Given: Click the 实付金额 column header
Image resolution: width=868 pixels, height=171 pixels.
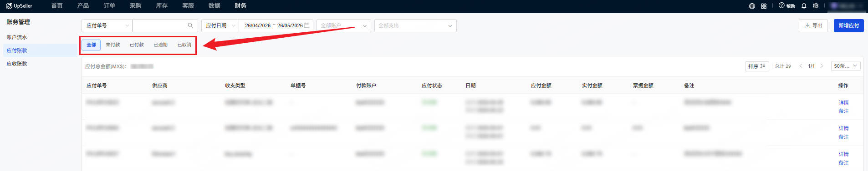Looking at the screenshot, I should [592, 85].
